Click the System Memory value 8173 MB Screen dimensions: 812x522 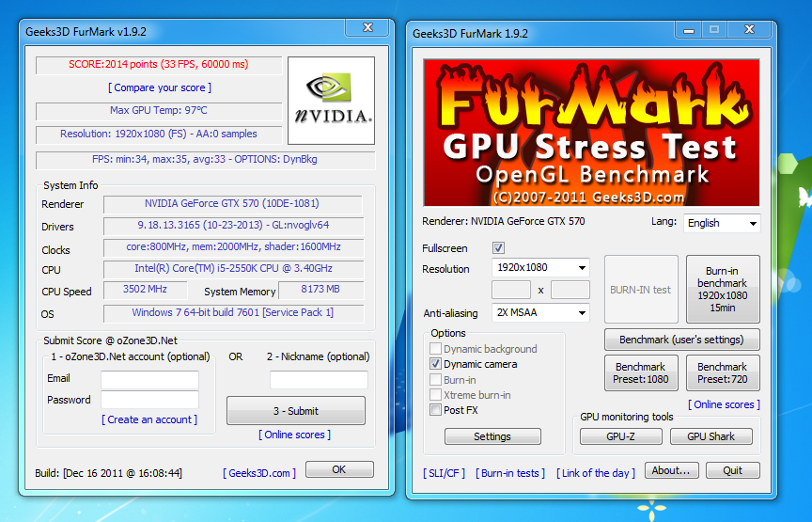click(x=320, y=290)
